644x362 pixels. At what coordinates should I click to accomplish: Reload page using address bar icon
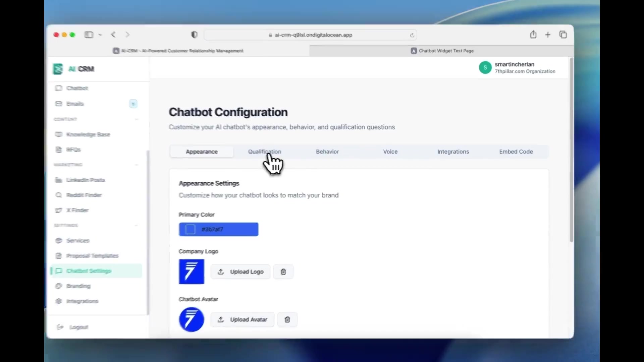point(412,35)
